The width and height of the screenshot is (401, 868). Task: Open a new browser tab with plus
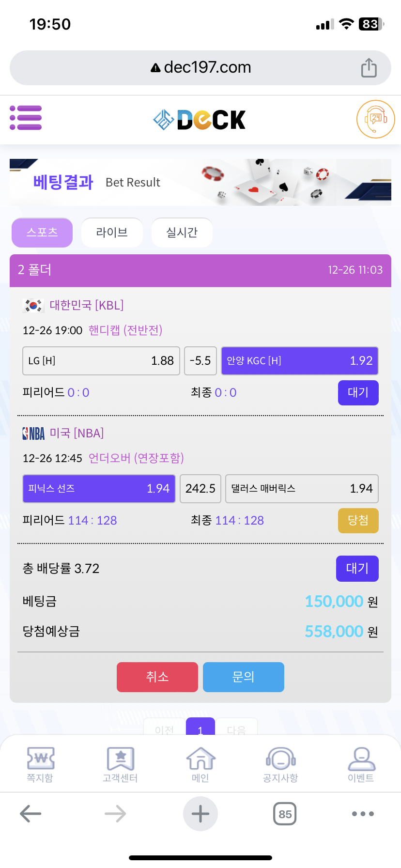(200, 814)
